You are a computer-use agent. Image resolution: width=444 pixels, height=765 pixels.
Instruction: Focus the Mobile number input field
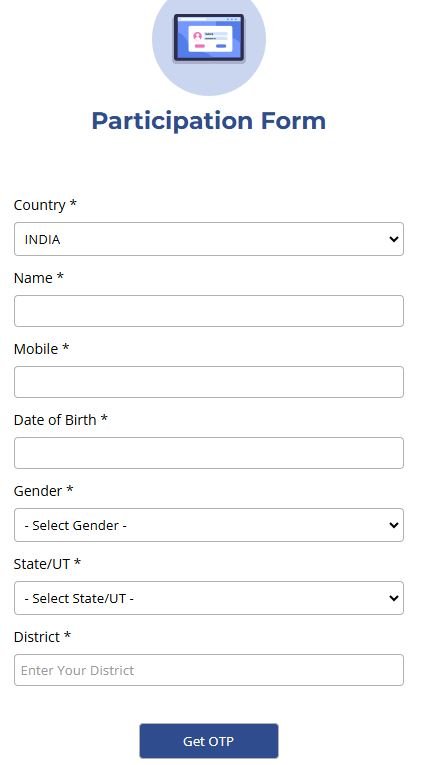pos(209,382)
